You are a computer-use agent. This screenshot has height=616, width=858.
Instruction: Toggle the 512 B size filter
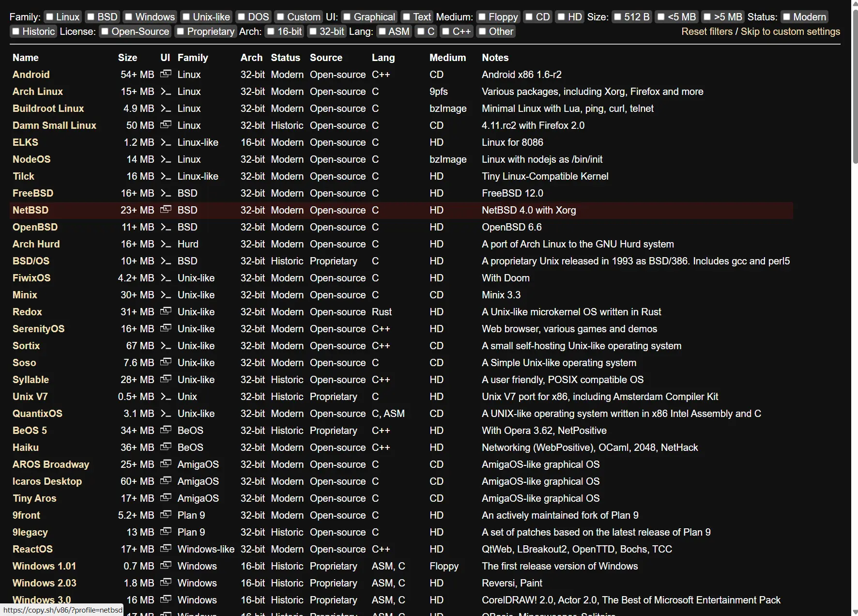pos(617,17)
